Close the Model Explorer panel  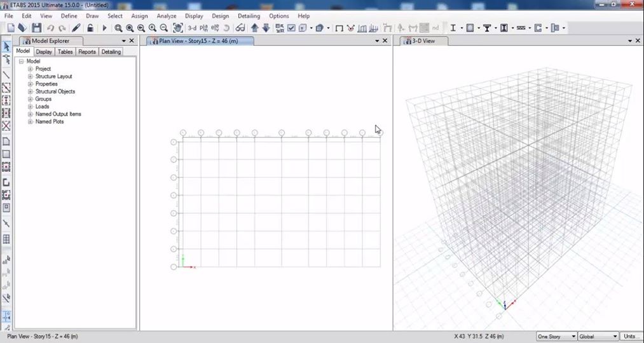pyautogui.click(x=132, y=41)
